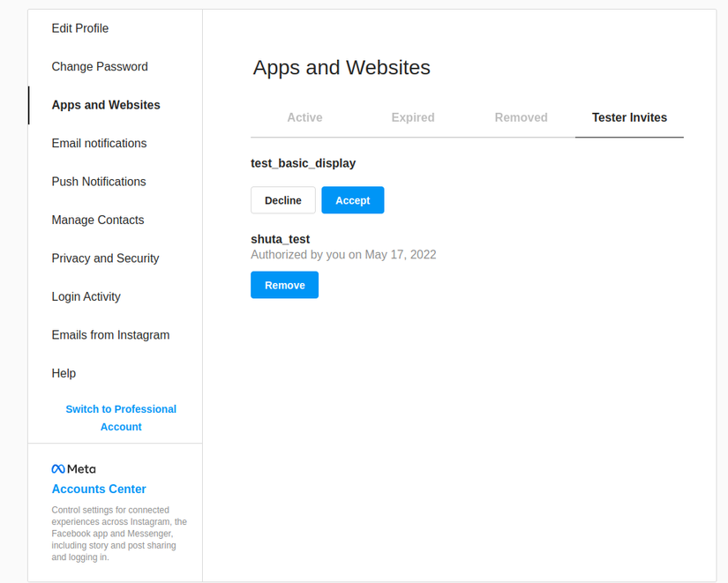Switch to the Expired tab
This screenshot has width=728, height=583.
tap(413, 117)
